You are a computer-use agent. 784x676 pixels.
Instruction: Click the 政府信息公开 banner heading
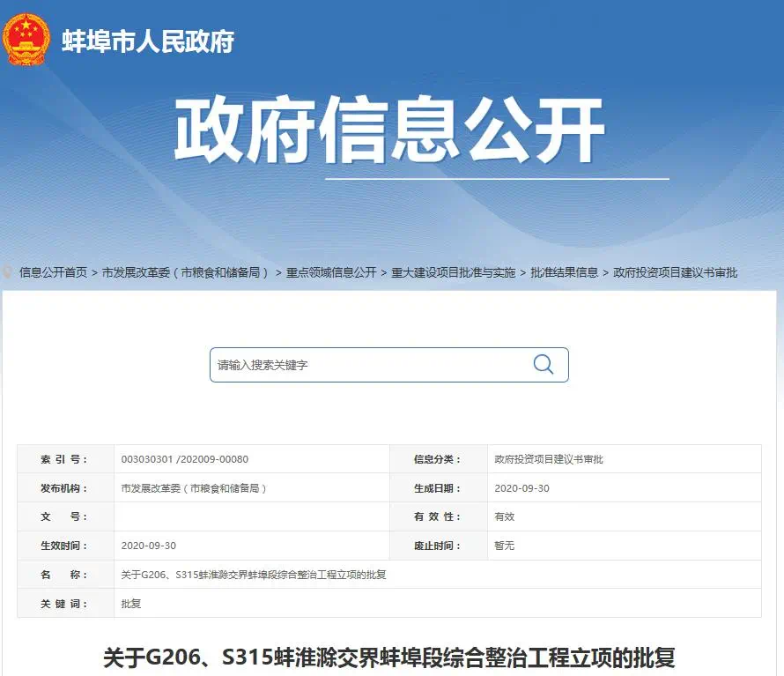tap(390, 130)
